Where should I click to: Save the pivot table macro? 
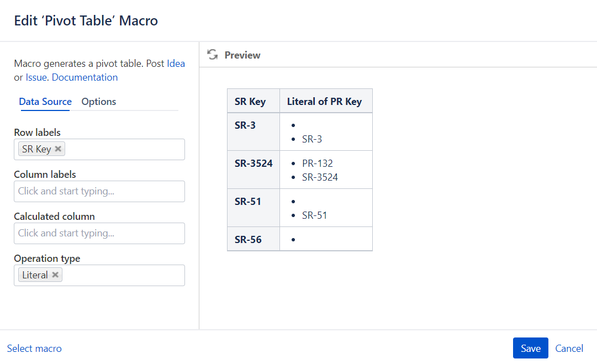[x=530, y=348]
